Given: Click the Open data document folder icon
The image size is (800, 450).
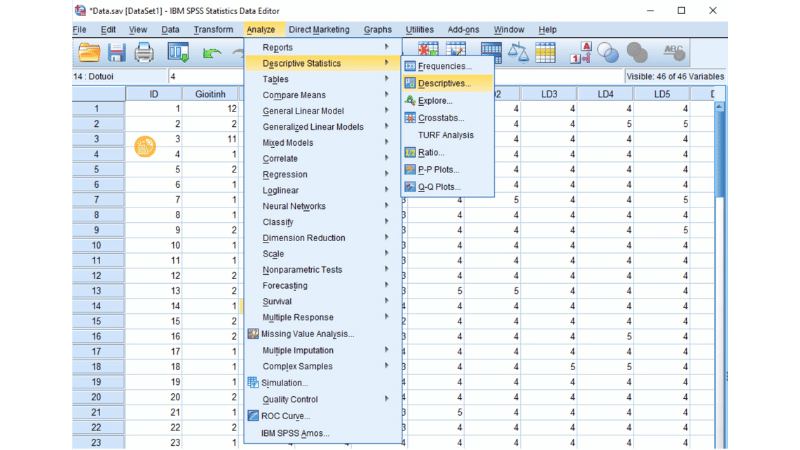Looking at the screenshot, I should (x=89, y=52).
